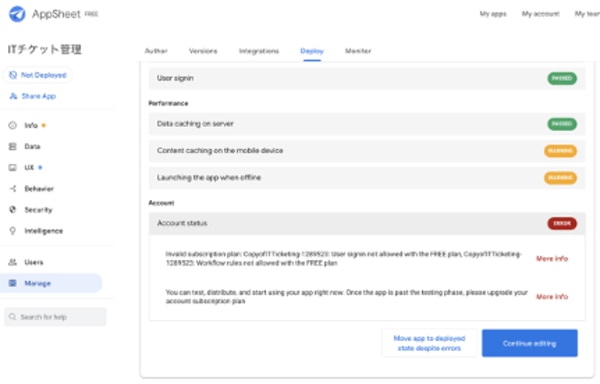Click the ITチケット管理 app title
Viewport: 600px width, 384px height.
point(45,49)
